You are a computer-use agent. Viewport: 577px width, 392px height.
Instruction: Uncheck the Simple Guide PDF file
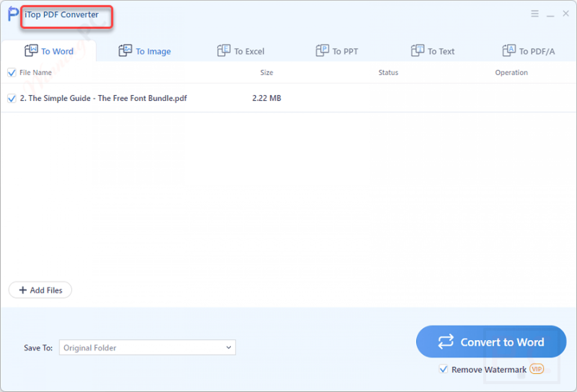point(12,98)
